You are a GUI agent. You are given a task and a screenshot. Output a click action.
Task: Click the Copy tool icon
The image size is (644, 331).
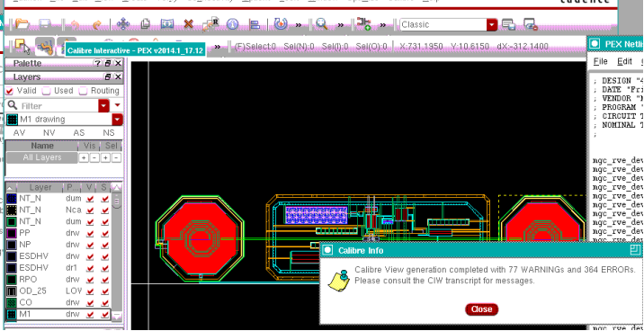(145, 24)
